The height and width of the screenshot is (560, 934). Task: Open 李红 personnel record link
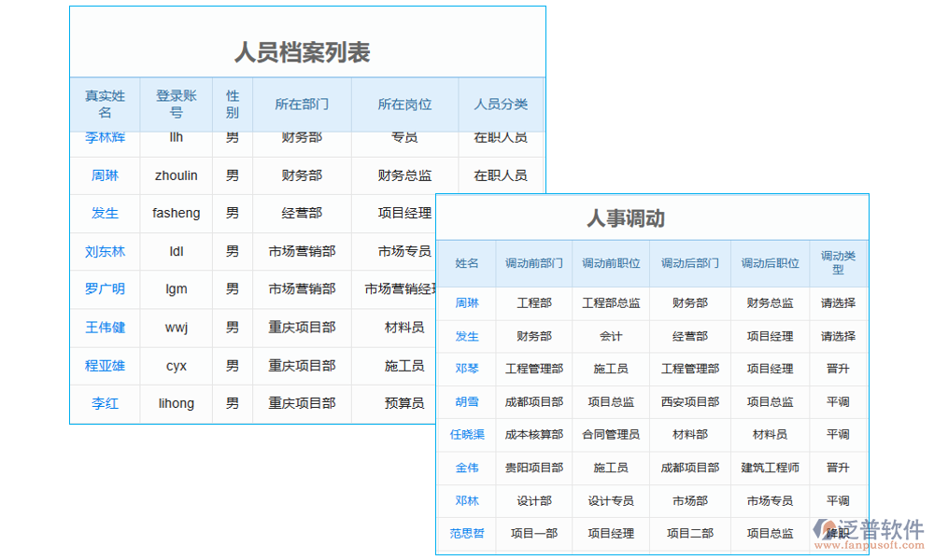point(105,403)
